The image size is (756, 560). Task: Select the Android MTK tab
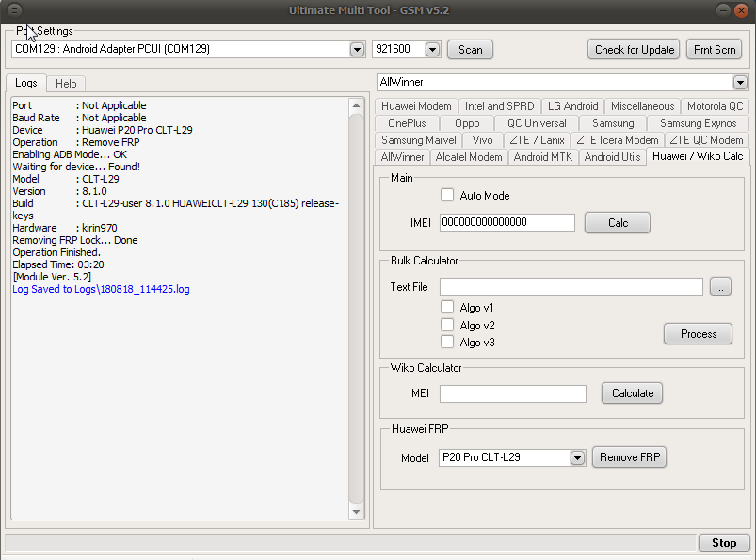tap(543, 157)
